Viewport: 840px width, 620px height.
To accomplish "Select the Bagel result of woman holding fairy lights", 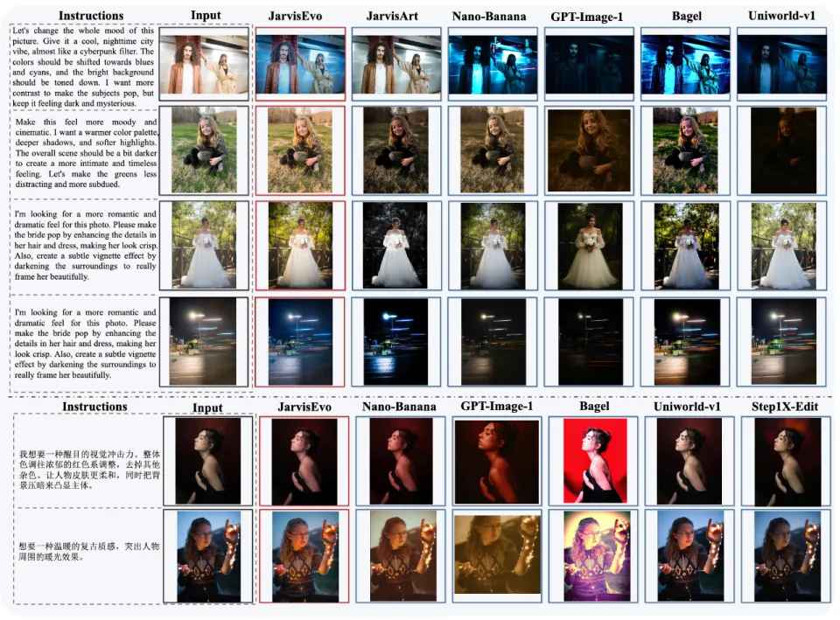I will tap(595, 556).
